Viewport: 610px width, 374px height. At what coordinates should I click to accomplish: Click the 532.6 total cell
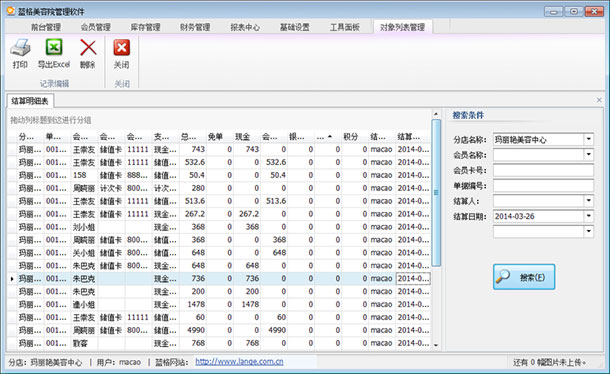(x=193, y=162)
